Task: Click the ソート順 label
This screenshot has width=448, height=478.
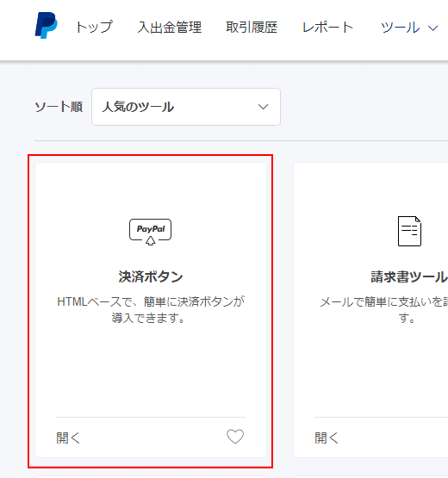Action: click(x=59, y=107)
